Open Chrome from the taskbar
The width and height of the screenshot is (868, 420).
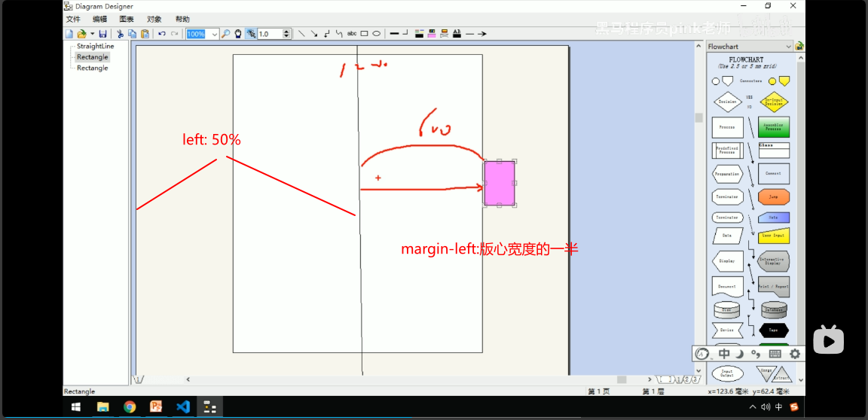click(130, 407)
